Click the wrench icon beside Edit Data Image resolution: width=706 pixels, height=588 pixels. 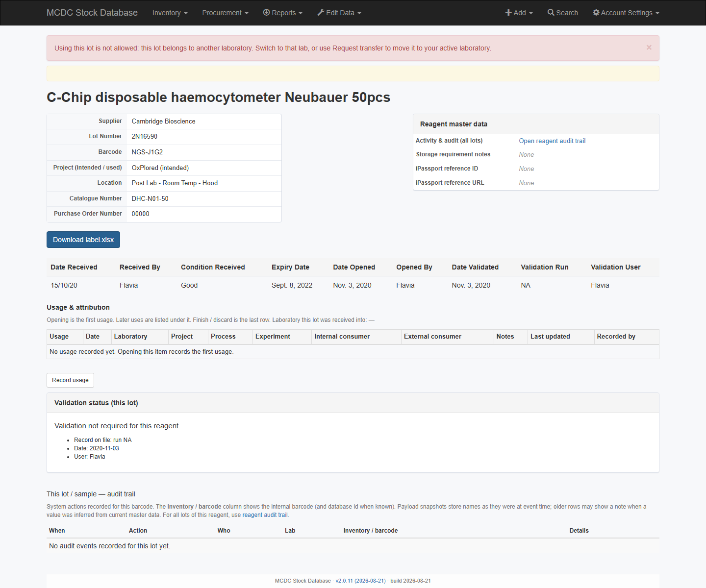point(321,12)
